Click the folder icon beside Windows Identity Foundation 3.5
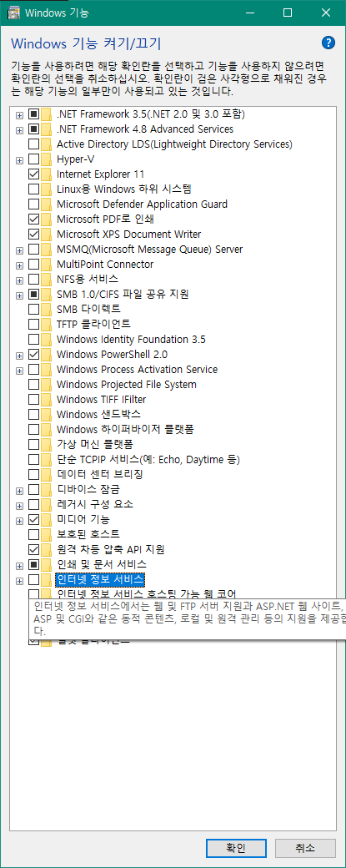 pos(47,339)
